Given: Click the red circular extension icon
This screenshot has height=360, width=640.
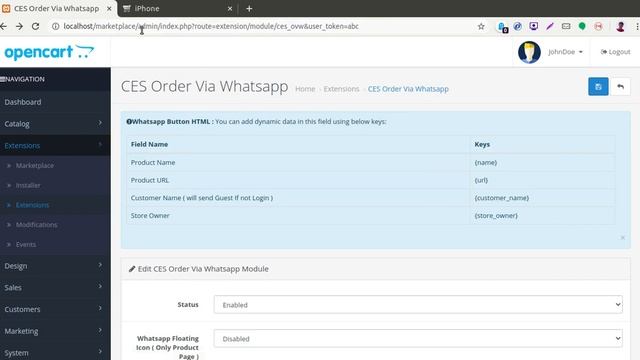Looking at the screenshot, I should [598, 27].
